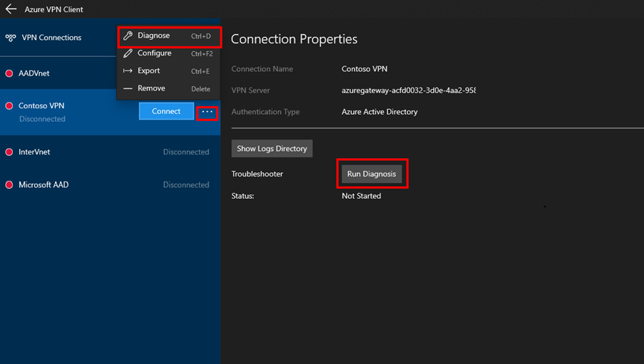Connect to Contoso VPN

(x=166, y=111)
